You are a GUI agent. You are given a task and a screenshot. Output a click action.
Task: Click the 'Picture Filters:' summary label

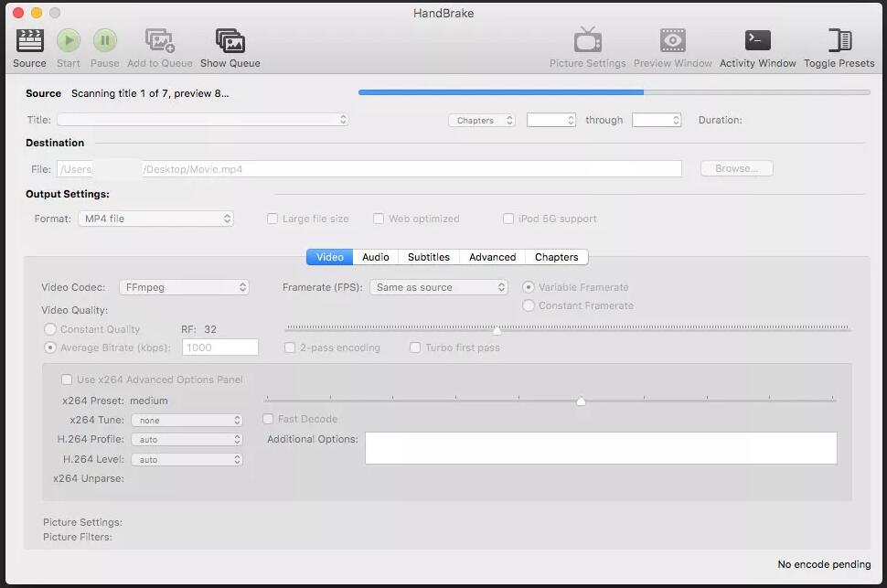coord(78,537)
